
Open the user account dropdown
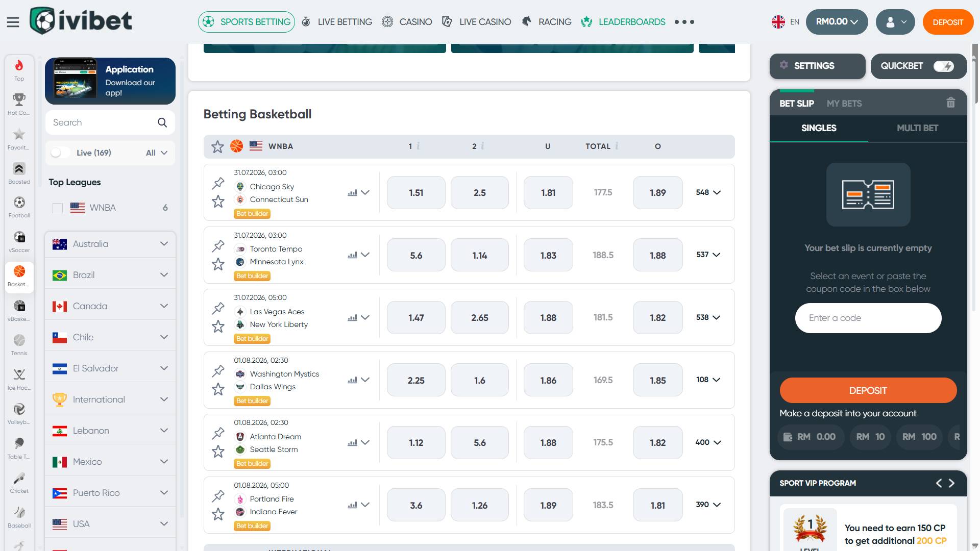coord(895,22)
